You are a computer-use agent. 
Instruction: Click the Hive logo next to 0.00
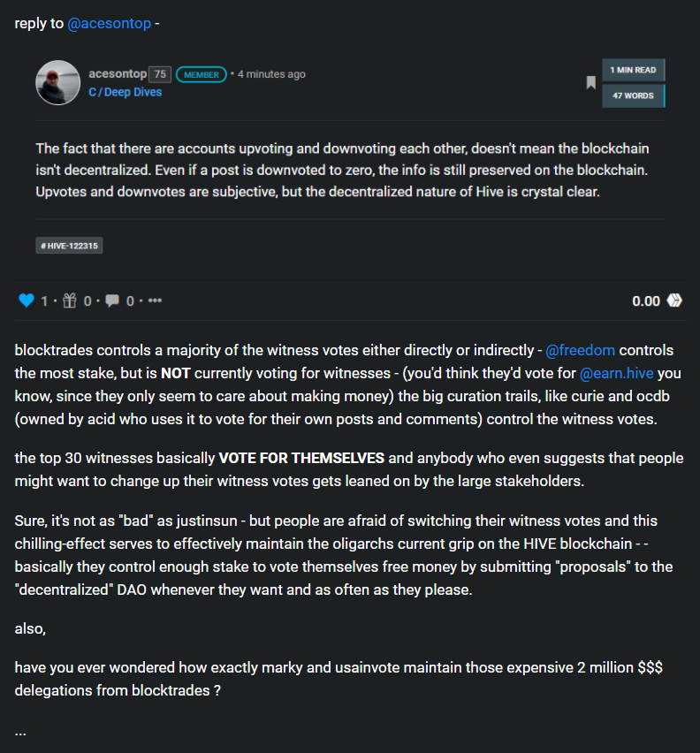(x=674, y=300)
